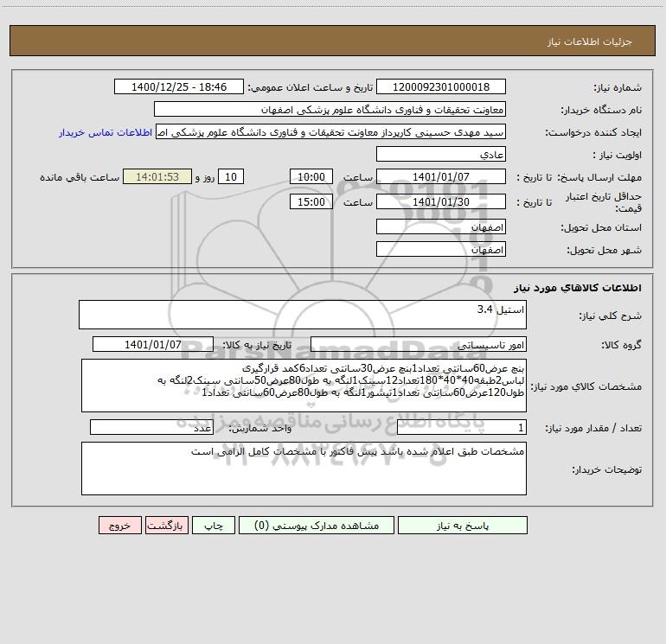Click the گروه کالا label

[621, 345]
